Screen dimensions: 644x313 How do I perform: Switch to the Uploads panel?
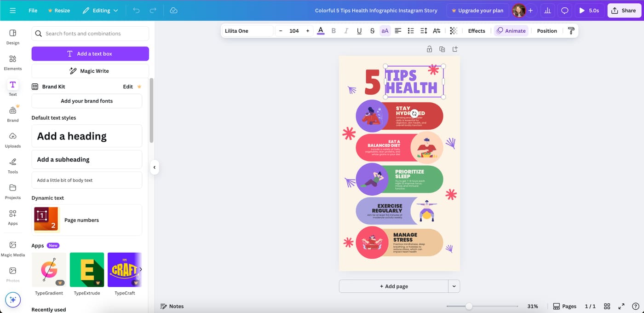tap(12, 139)
